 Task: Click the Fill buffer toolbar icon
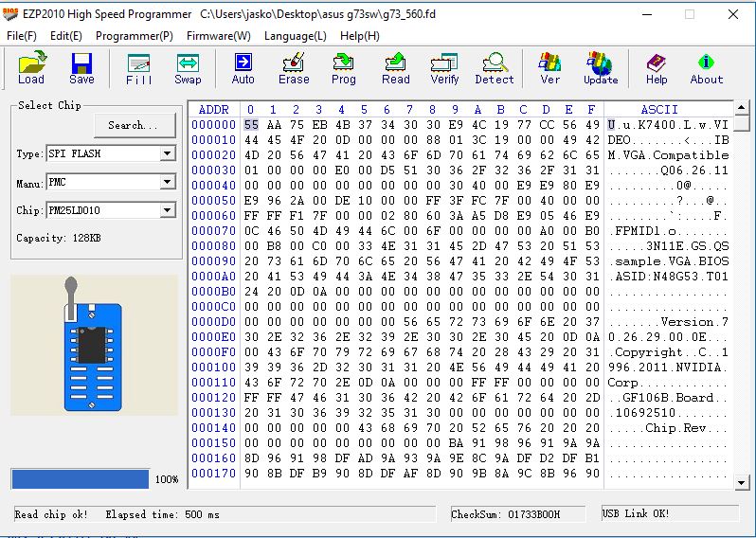(139, 69)
